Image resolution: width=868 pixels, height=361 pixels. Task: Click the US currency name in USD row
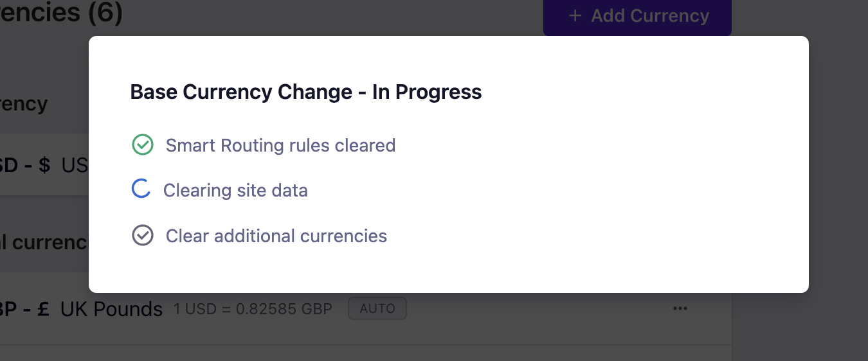click(x=75, y=165)
